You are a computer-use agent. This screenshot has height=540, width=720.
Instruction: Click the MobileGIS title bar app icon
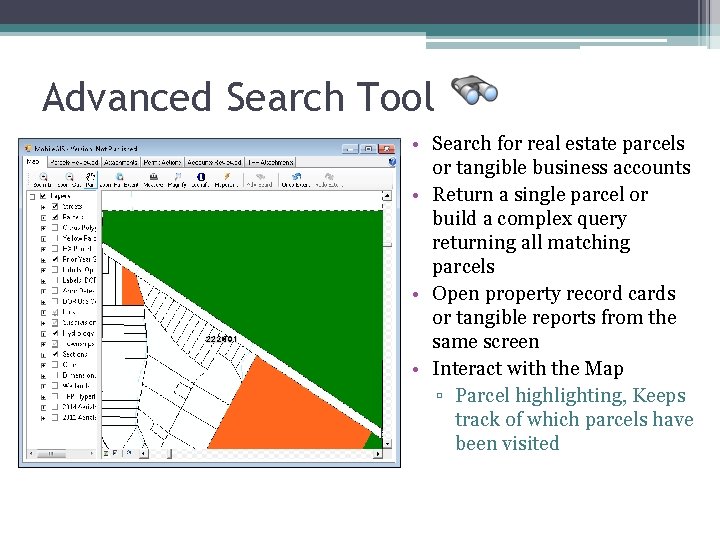pyautogui.click(x=28, y=148)
